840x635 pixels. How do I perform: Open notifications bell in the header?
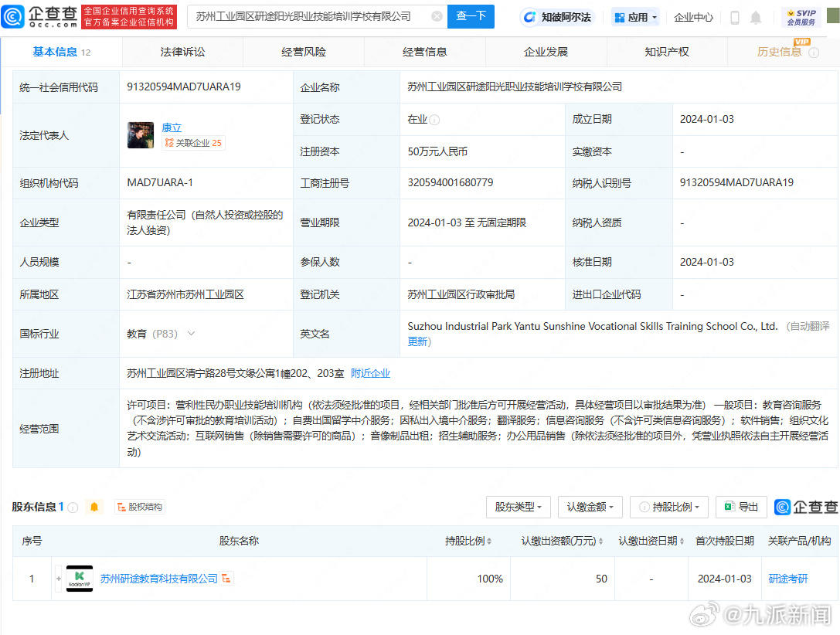pyautogui.click(x=756, y=17)
